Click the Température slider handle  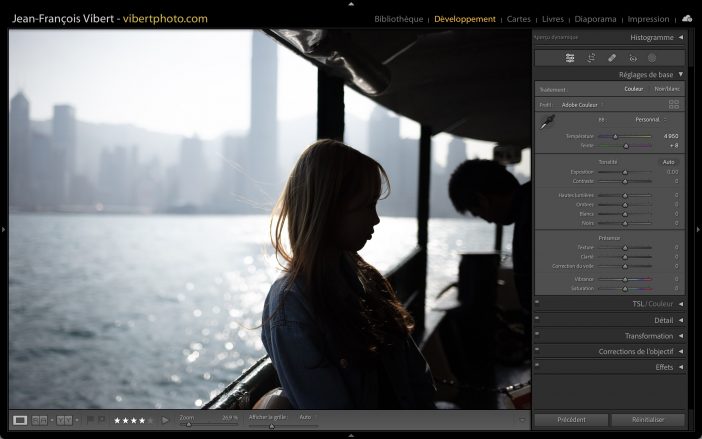click(615, 136)
